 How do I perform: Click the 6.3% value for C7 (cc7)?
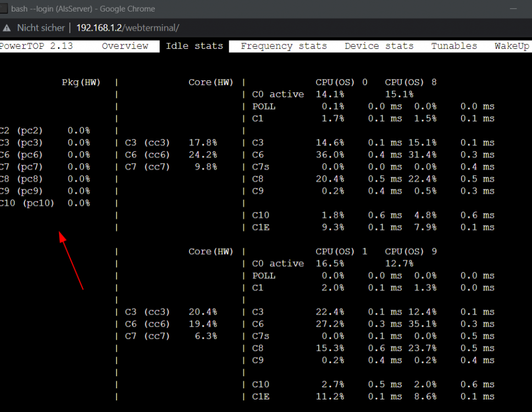[x=206, y=336]
